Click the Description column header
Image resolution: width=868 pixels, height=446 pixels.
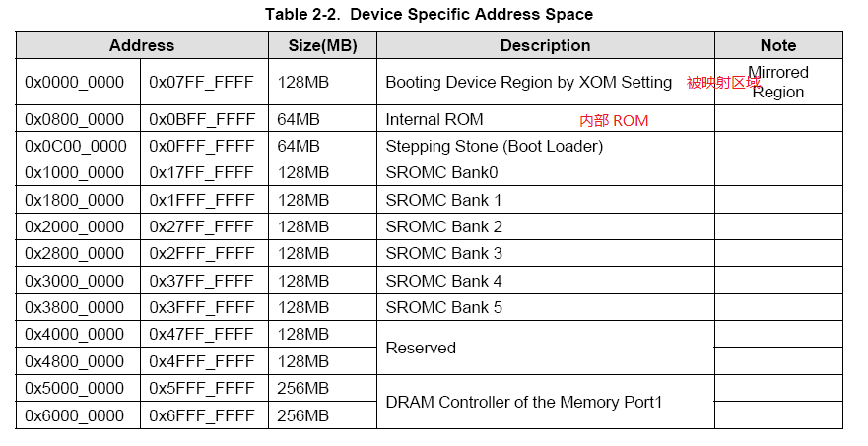545,45
